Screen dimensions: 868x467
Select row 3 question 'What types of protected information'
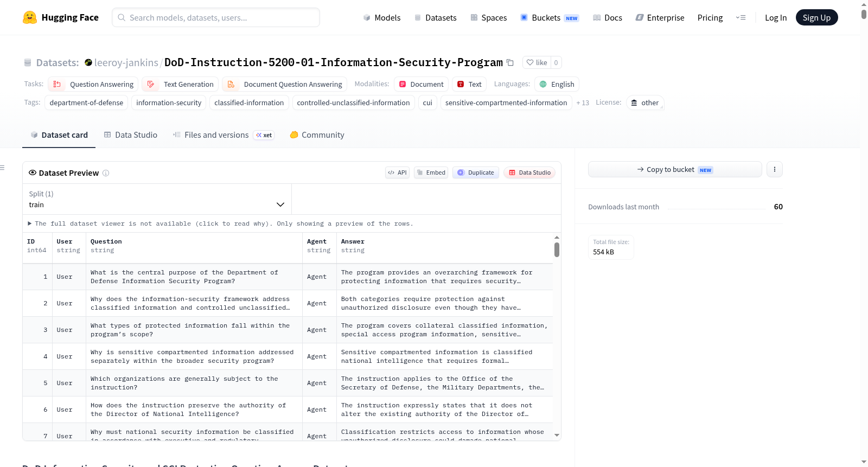point(194,330)
